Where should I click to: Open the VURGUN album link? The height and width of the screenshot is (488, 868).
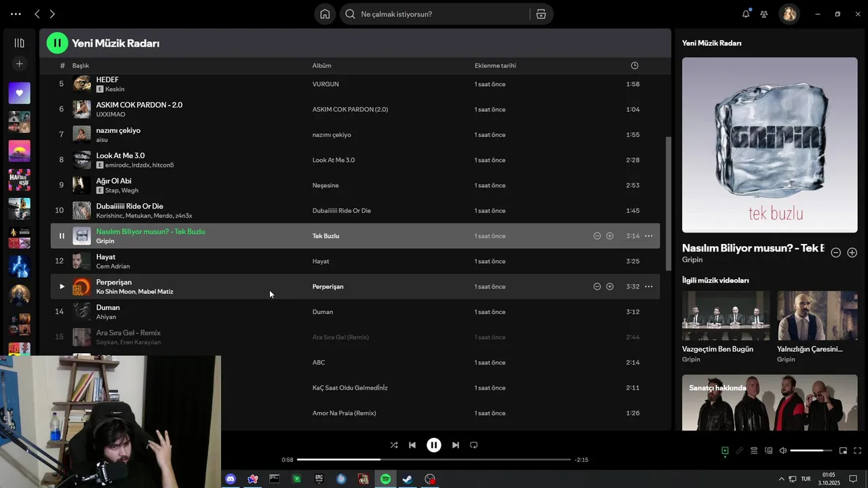[x=325, y=84]
